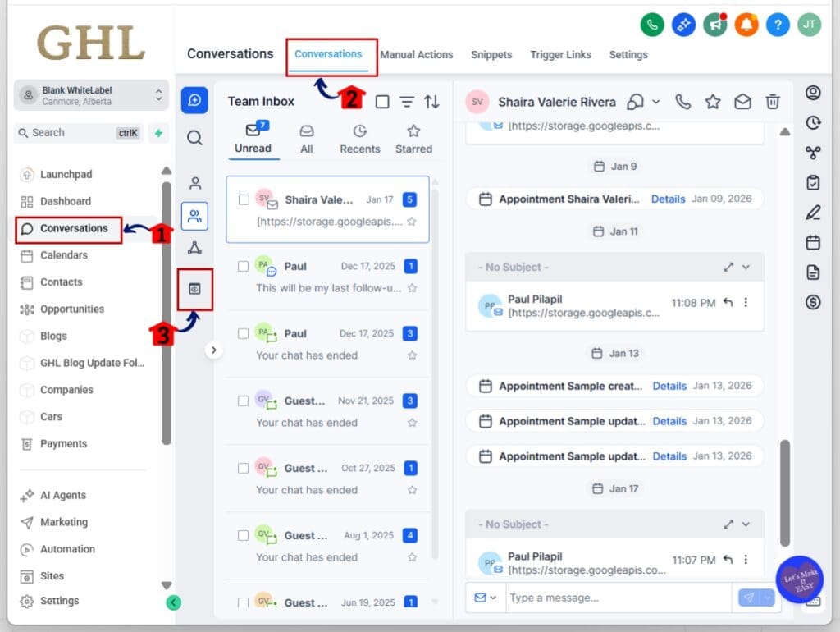Click the sort arrows icon in Team Inbox
This screenshot has width=840, height=632.
431,102
